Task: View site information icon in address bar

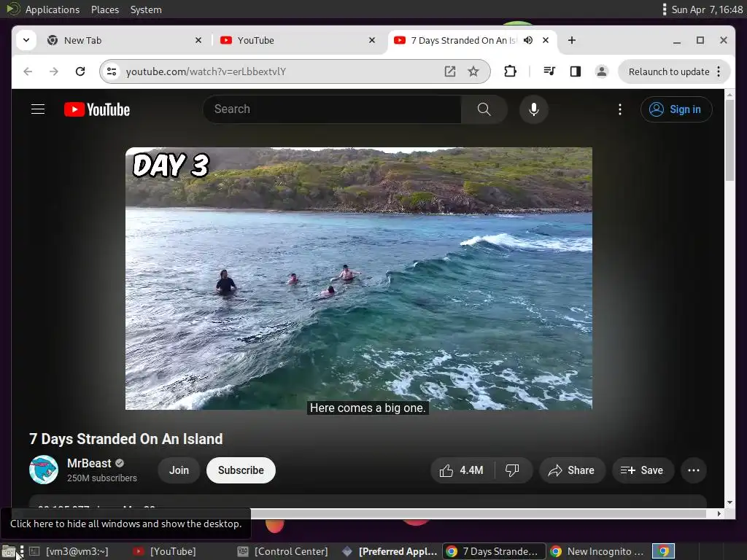Action: (x=112, y=71)
